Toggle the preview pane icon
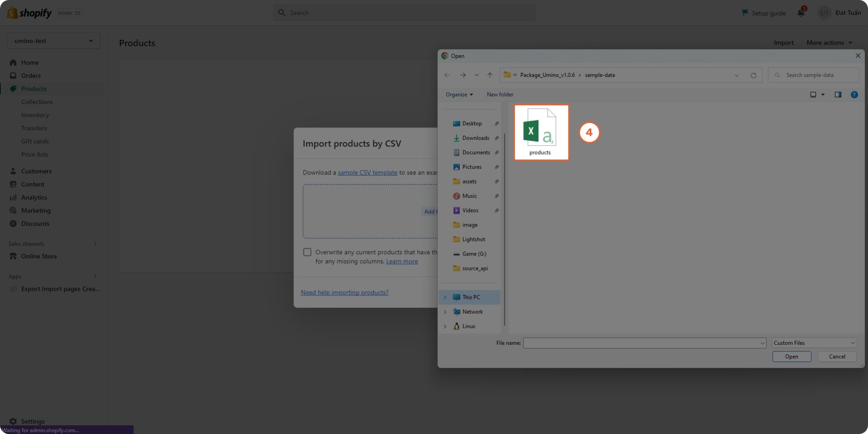 [x=838, y=94]
